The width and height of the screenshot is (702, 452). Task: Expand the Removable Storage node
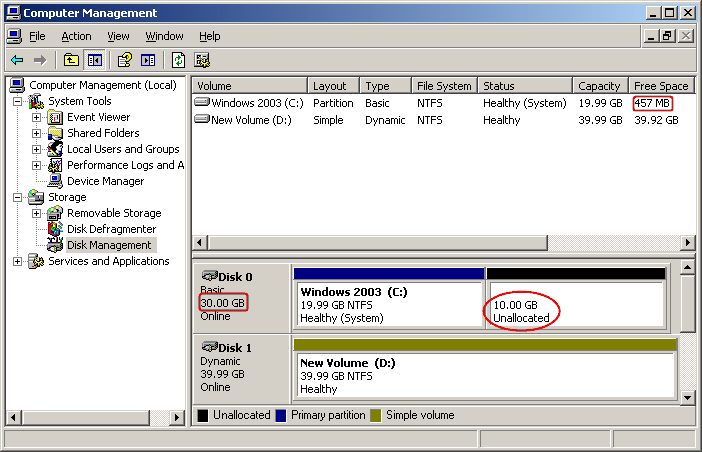(36, 213)
